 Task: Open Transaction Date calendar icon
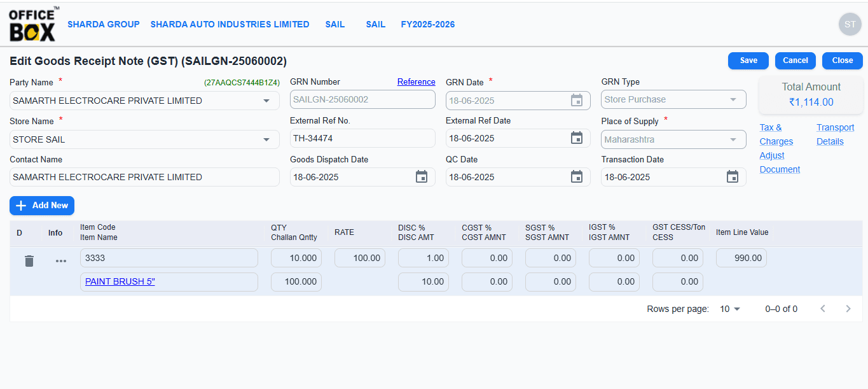click(733, 177)
